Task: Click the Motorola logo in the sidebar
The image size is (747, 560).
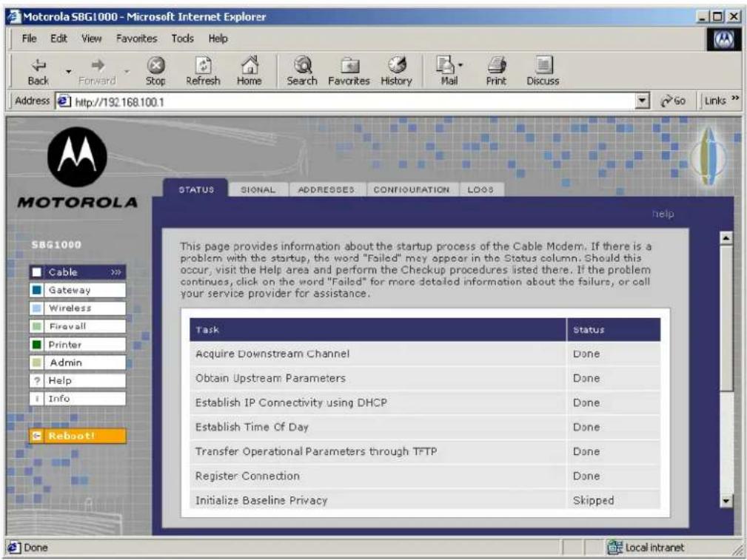Action: click(x=77, y=157)
